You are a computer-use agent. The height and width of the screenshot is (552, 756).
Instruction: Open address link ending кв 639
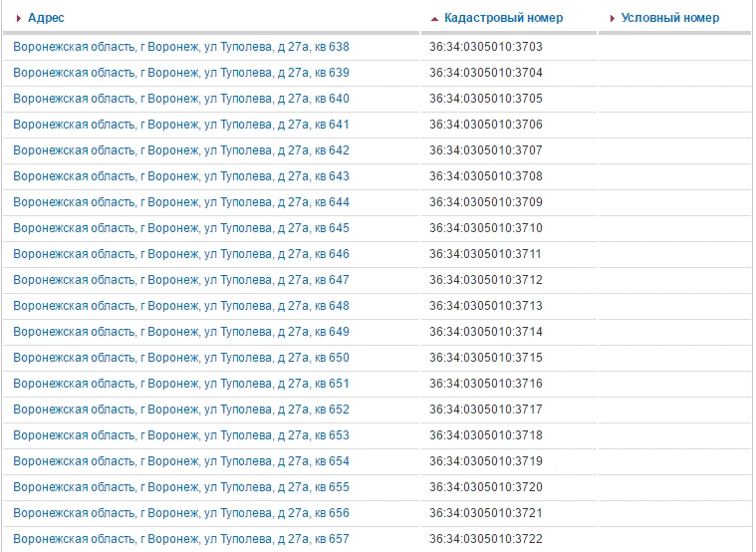click(x=181, y=73)
